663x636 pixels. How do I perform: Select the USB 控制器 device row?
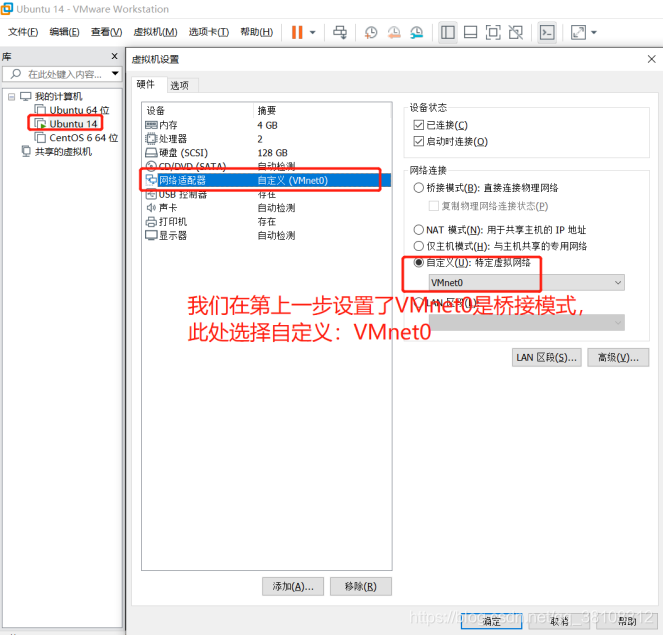tap(266, 195)
